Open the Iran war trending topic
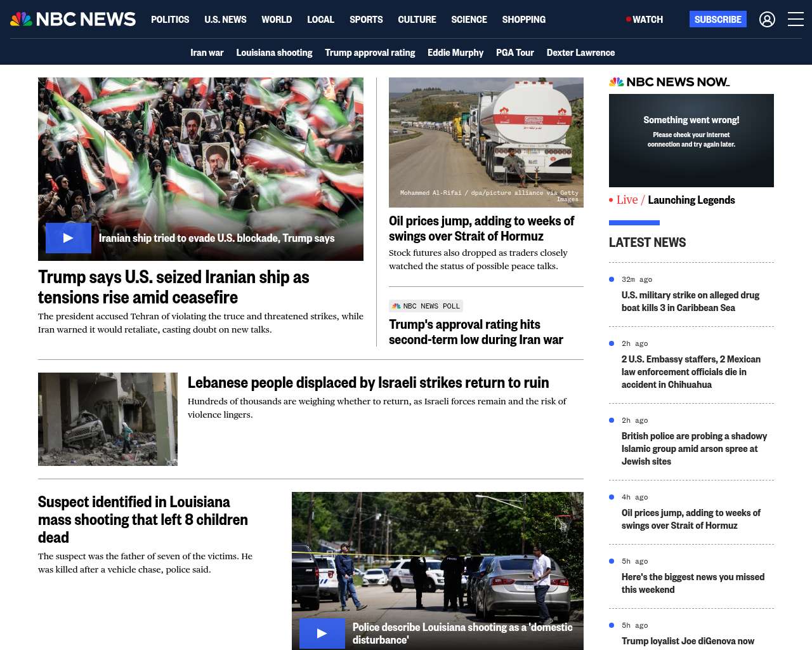812x650 pixels. point(207,53)
